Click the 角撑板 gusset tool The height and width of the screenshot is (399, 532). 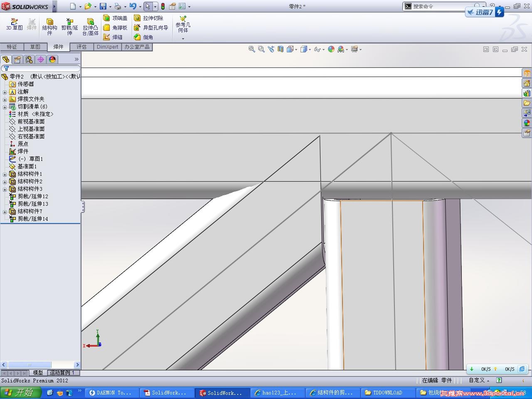click(x=115, y=27)
